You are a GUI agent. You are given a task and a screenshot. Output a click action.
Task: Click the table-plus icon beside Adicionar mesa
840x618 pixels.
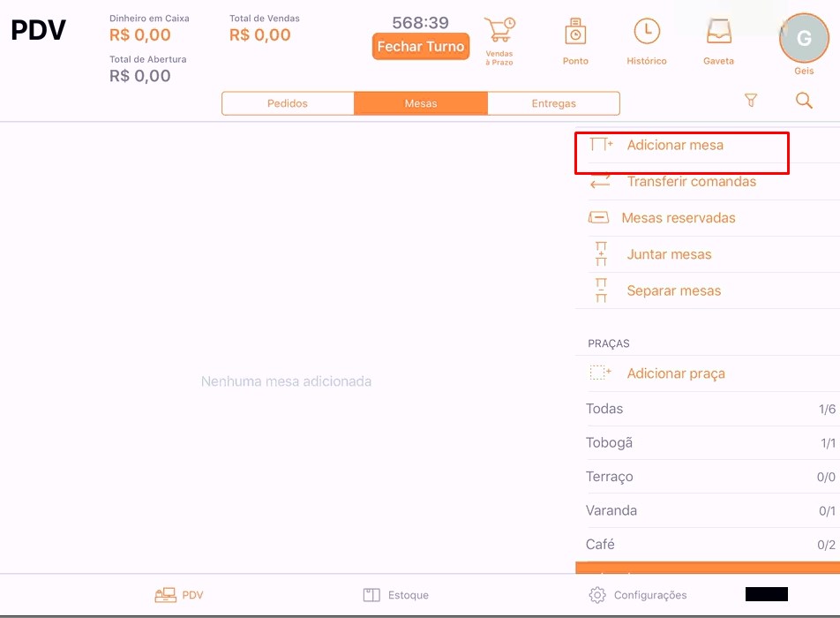click(x=601, y=145)
